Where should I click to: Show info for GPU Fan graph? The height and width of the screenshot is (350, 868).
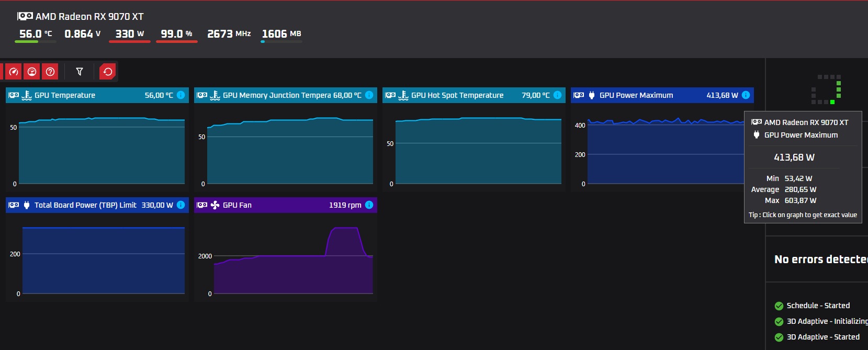tap(369, 205)
